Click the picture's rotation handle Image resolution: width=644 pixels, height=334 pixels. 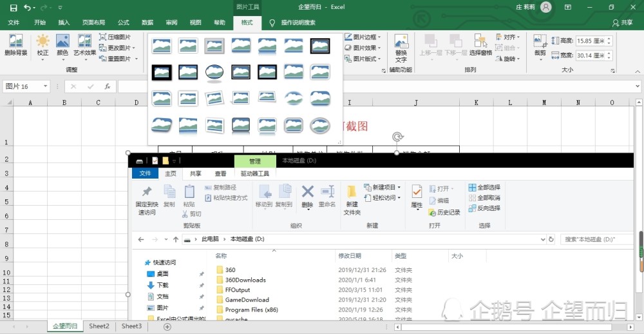[397, 137]
